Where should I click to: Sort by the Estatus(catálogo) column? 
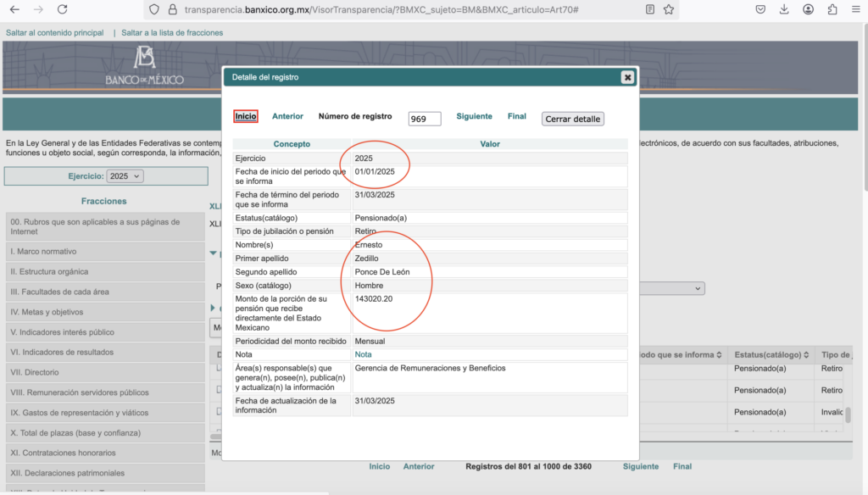[x=771, y=354]
